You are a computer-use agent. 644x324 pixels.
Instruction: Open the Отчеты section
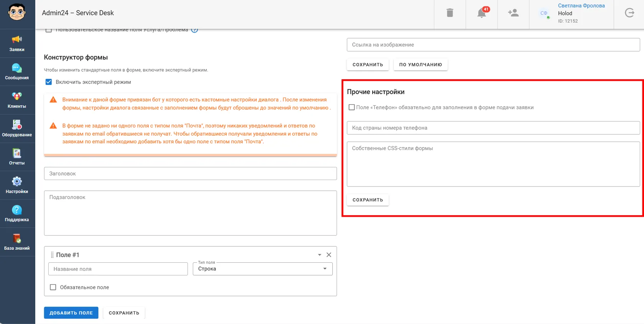tap(17, 157)
